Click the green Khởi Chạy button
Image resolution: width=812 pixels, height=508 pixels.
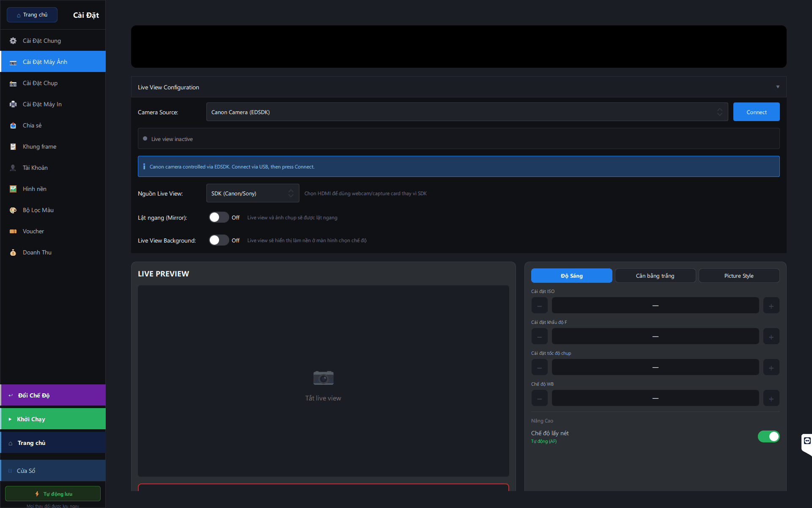[53, 419]
